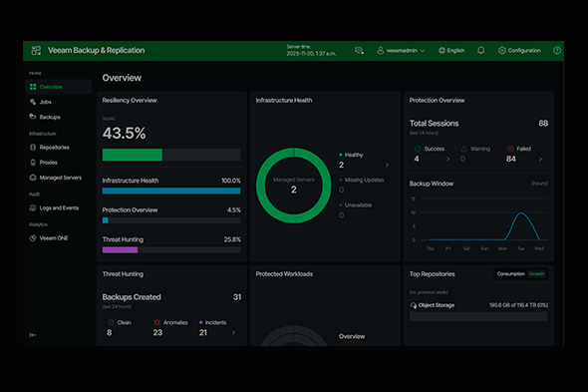Click the Clean shield icon in Threat Hunting
588x392 pixels.
click(x=111, y=322)
